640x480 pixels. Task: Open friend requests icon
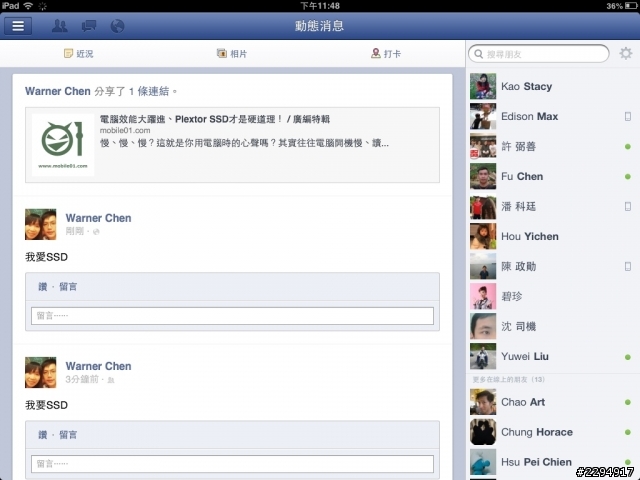point(60,26)
